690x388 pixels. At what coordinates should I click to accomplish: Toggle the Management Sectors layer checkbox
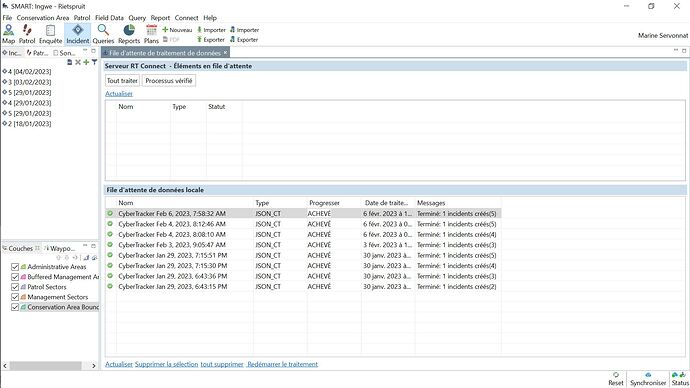pyautogui.click(x=15, y=297)
